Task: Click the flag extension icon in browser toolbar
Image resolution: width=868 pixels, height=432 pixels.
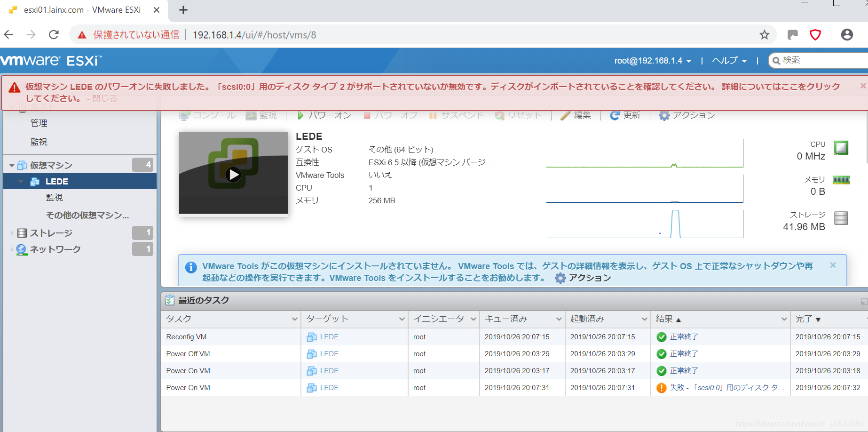Action: (x=793, y=34)
